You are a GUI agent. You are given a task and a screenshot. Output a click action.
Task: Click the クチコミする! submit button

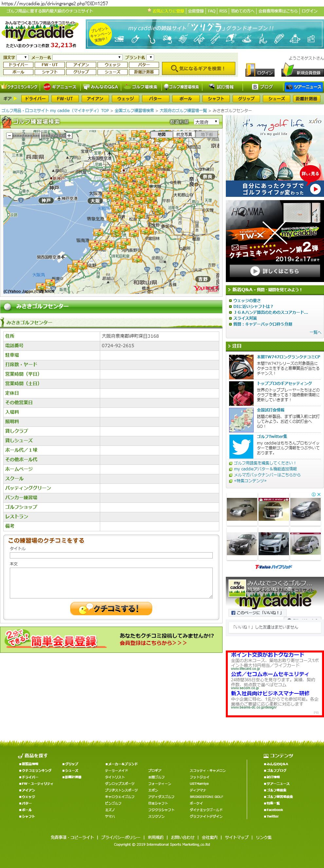(111, 609)
